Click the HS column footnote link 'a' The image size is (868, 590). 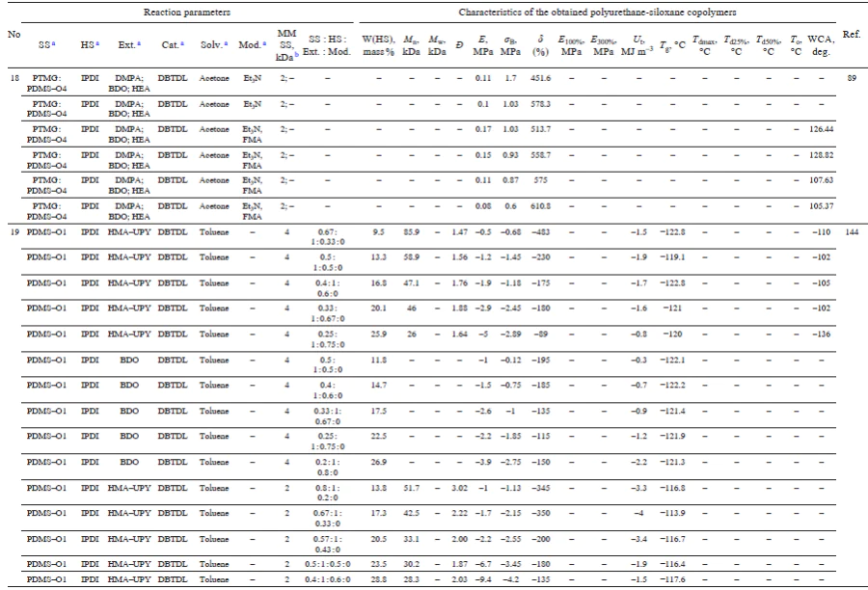click(x=97, y=43)
